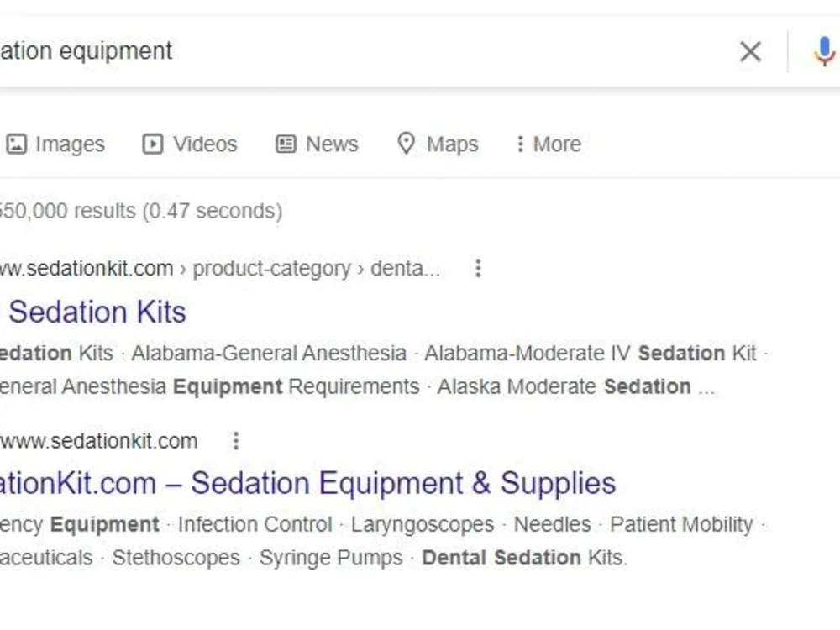
Task: Click 'Syringe Pumps' text in the snippet
Action: (x=331, y=559)
